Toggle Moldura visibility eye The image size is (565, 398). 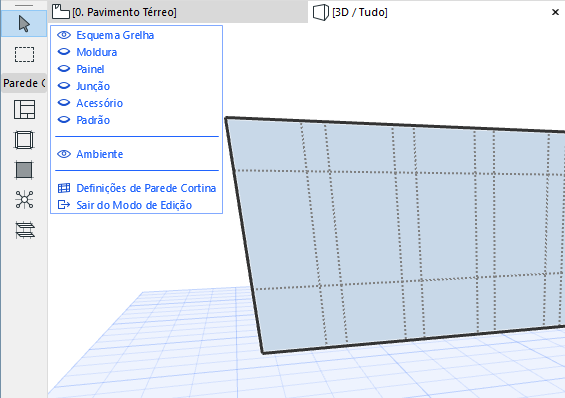64,52
